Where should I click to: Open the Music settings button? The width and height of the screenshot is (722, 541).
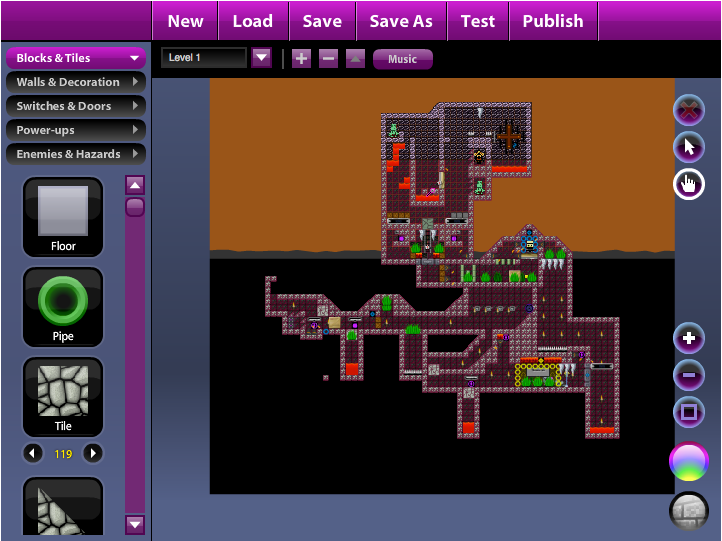(x=402, y=59)
